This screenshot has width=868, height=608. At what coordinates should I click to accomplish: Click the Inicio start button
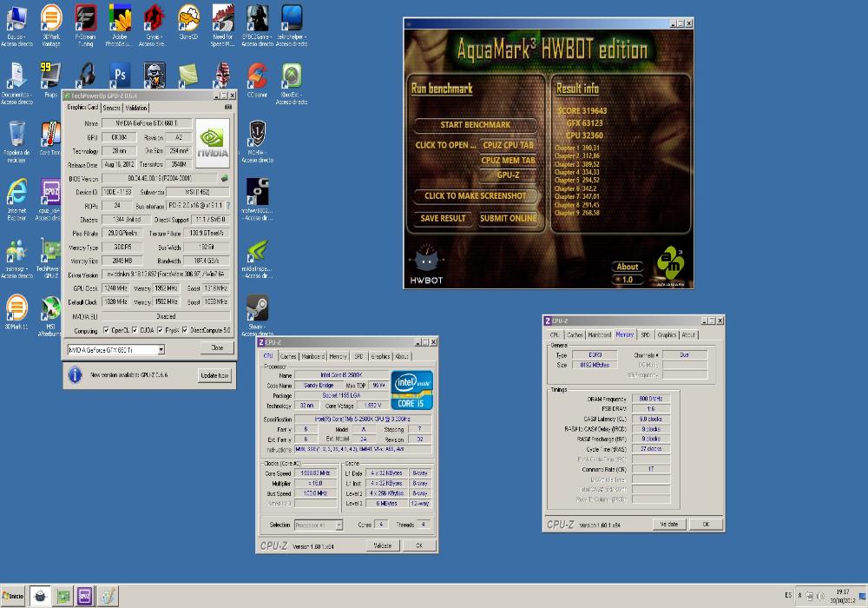point(13,597)
